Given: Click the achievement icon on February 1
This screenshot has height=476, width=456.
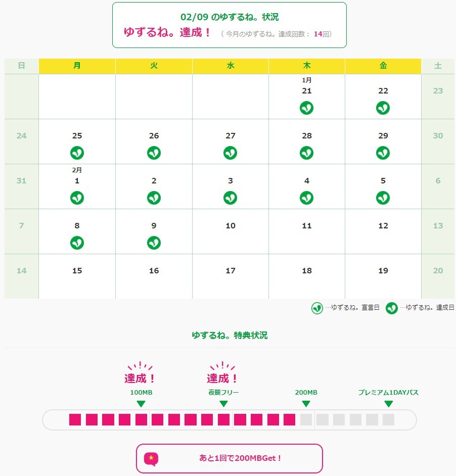Looking at the screenshot, I should pyautogui.click(x=77, y=198).
